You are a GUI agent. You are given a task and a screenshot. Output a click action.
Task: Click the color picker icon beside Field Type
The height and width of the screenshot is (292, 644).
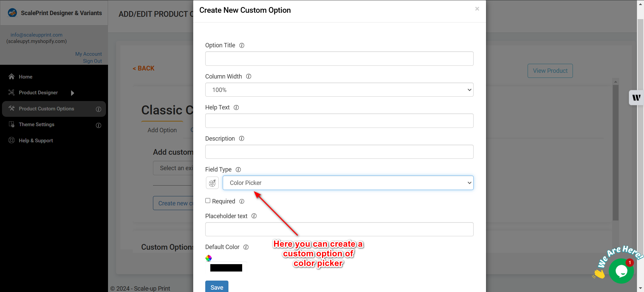[x=212, y=183]
